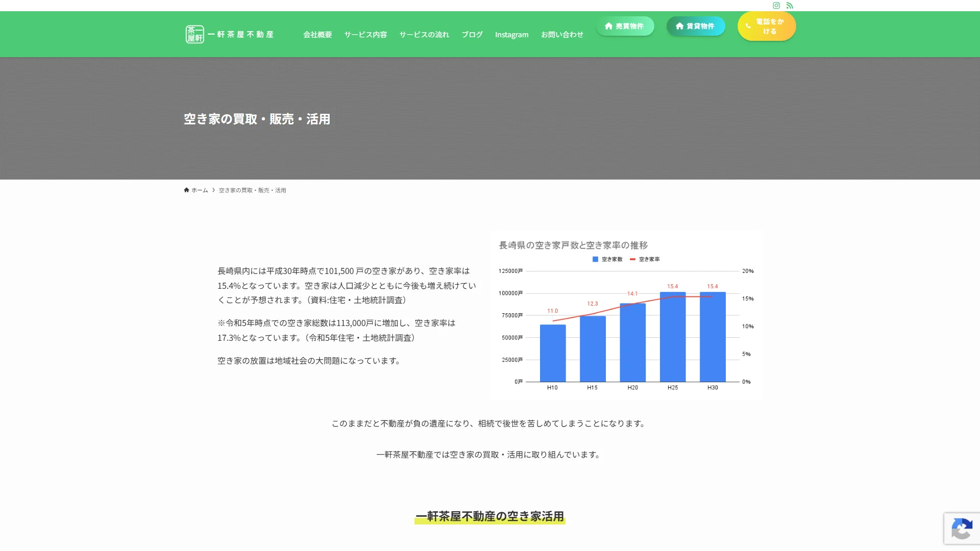This screenshot has width=980, height=551.
Task: Open サービス内容 menu item
Action: (x=365, y=34)
